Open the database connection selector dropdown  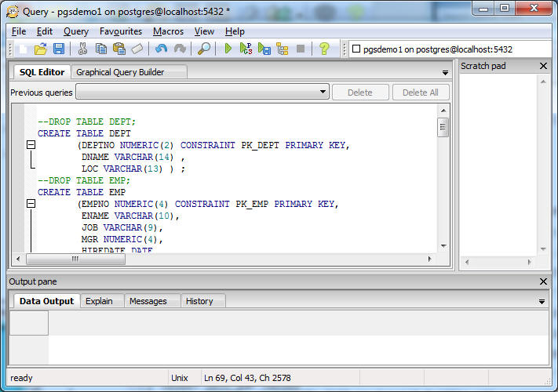click(450, 49)
